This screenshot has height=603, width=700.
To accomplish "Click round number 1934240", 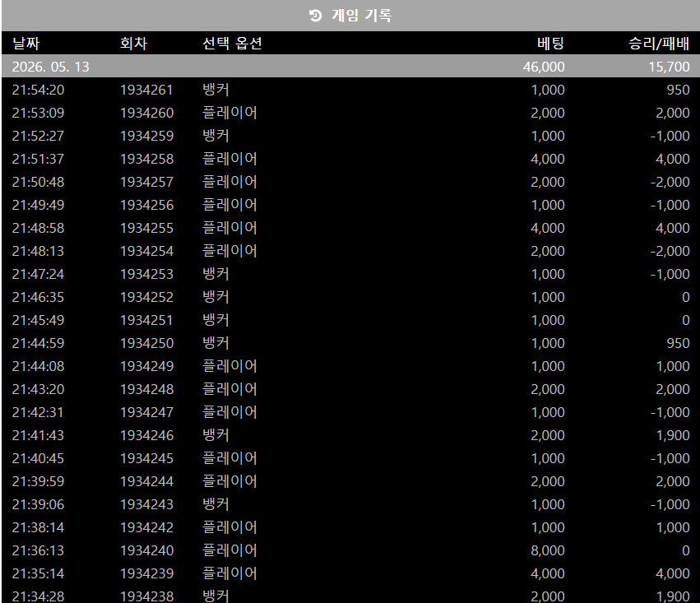I will [146, 550].
